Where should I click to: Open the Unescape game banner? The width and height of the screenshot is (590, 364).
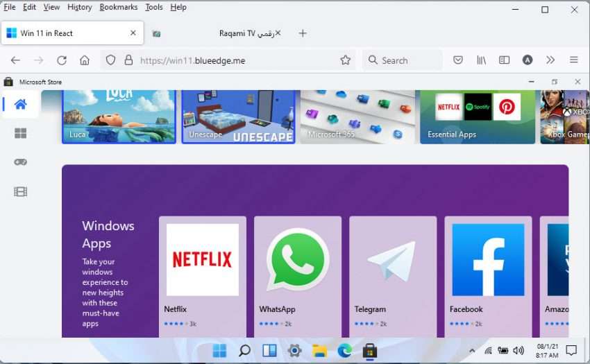click(238, 116)
